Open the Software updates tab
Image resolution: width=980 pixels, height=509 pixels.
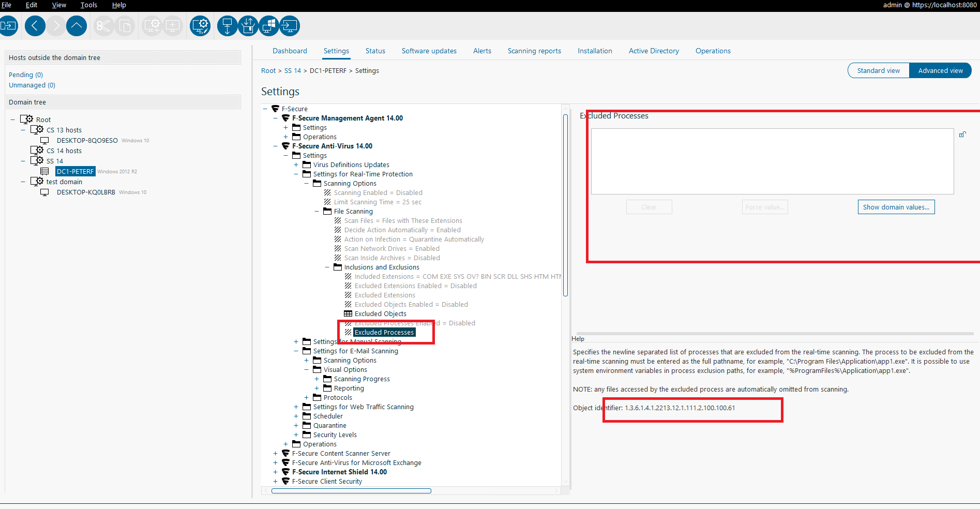(x=429, y=51)
